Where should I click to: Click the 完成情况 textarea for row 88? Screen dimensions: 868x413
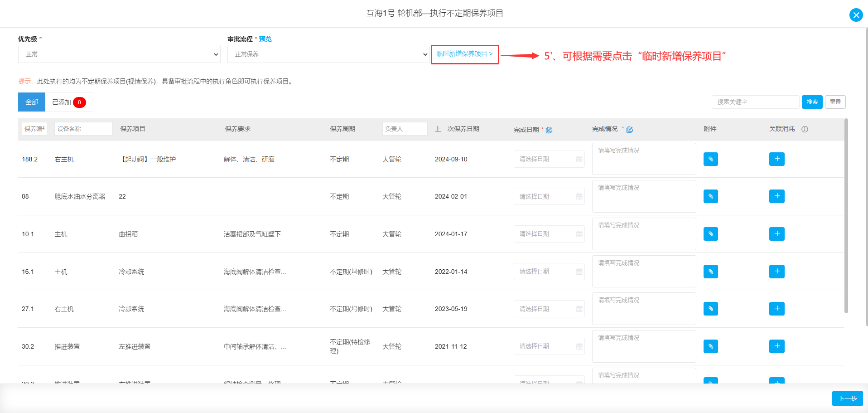[644, 196]
